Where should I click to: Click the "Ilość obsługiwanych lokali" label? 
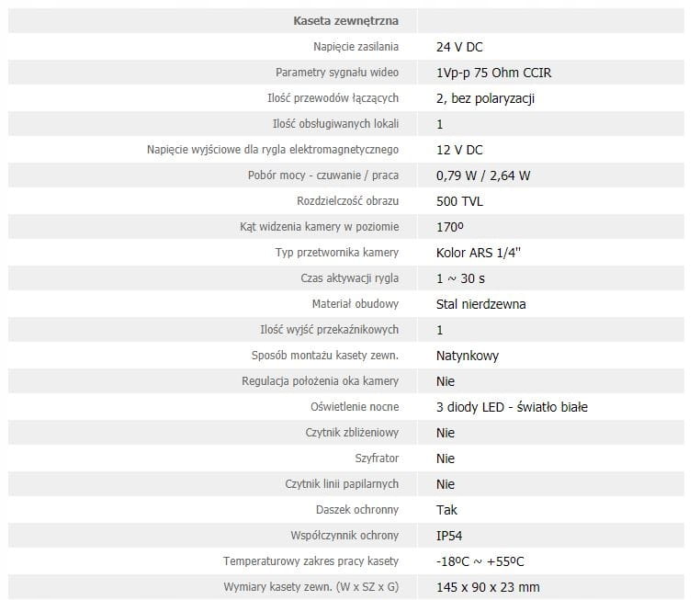[x=333, y=123]
